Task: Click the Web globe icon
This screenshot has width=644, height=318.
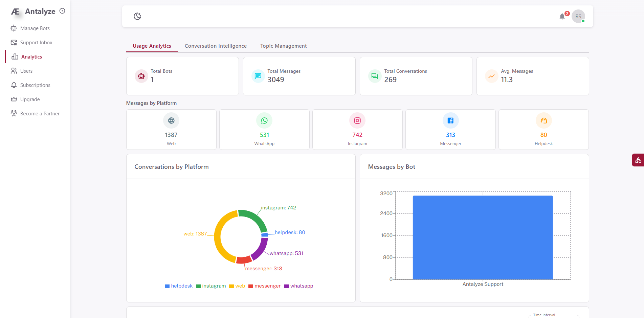Action: click(171, 121)
